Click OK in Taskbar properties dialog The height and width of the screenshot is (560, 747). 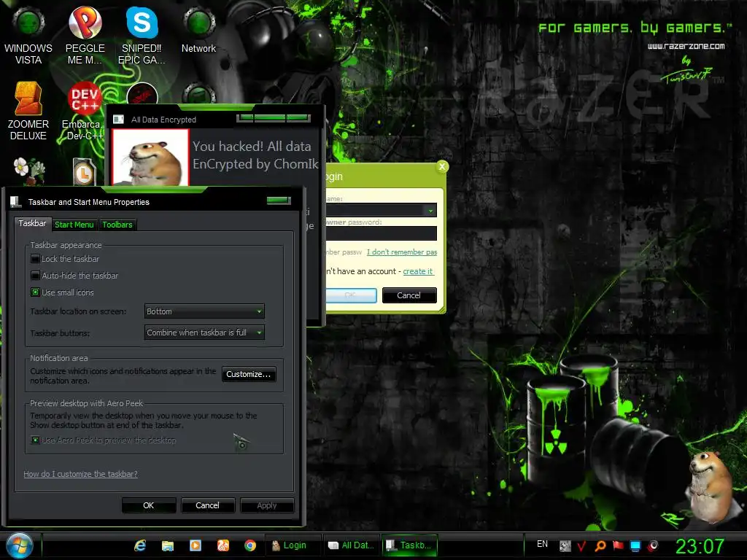tap(149, 505)
